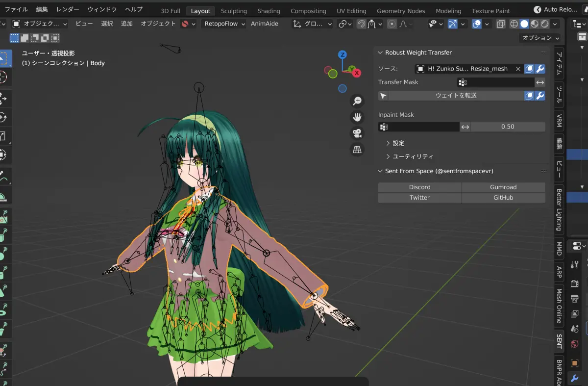
Task: Clear the source object with X
Action: (x=518, y=69)
